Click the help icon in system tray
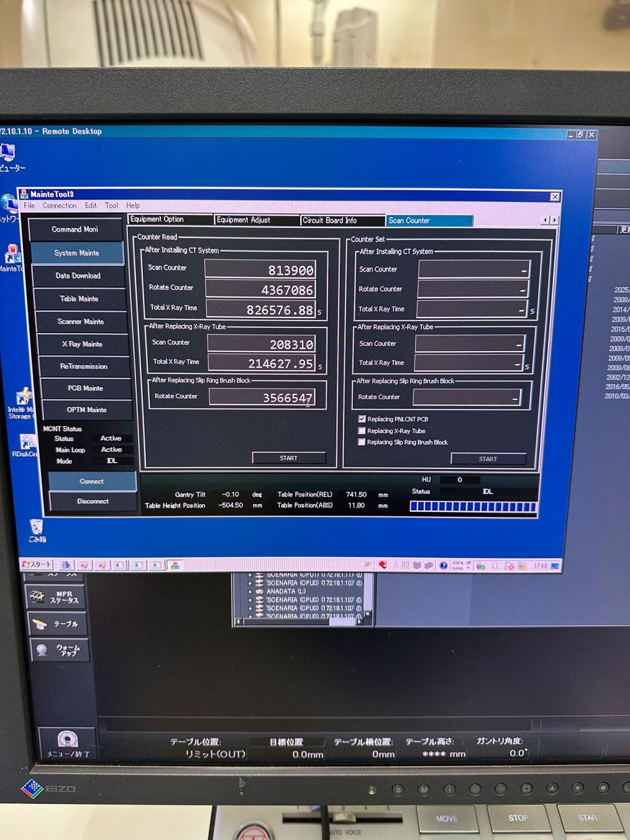 (x=444, y=565)
